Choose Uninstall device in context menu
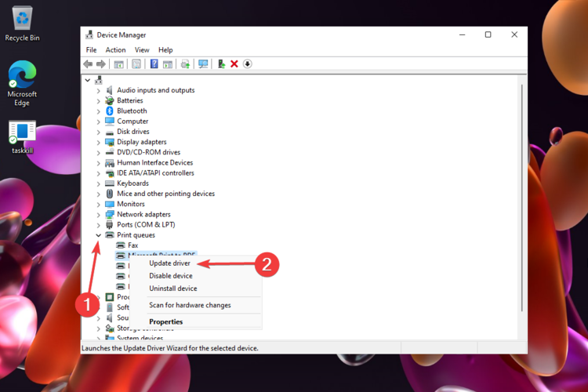This screenshot has width=588, height=392. tap(172, 289)
